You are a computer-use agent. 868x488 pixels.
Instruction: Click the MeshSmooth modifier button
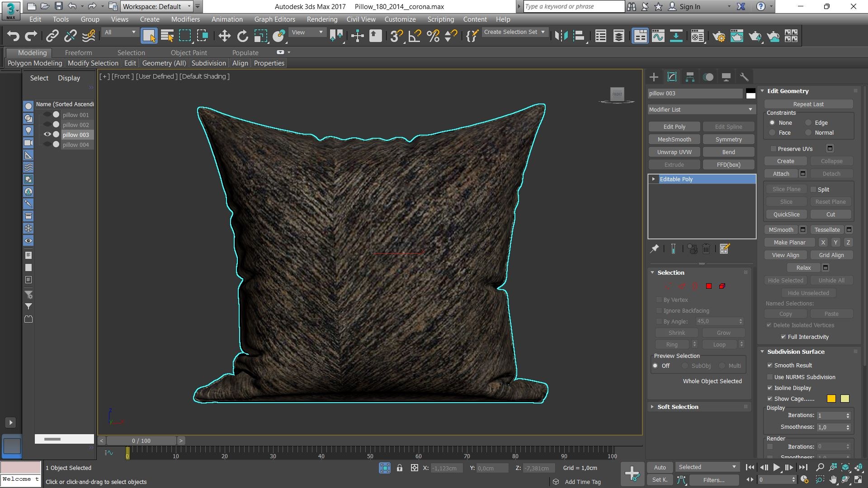(674, 140)
